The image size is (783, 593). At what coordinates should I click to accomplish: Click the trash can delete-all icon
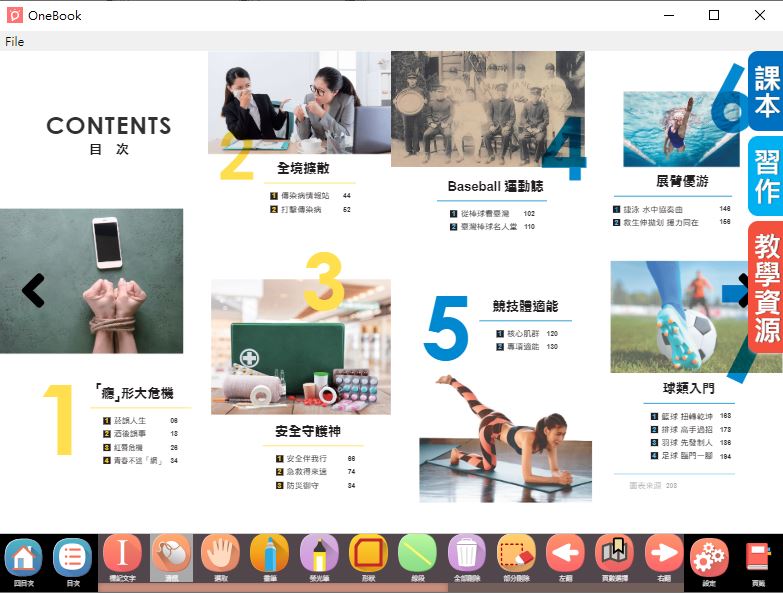point(466,554)
